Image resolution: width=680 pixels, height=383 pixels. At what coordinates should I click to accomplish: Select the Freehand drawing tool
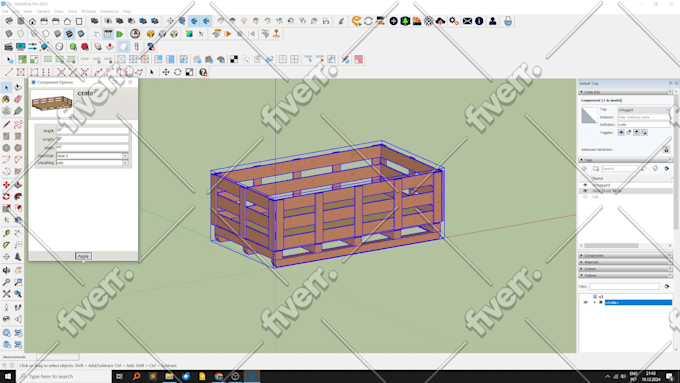tap(18, 125)
